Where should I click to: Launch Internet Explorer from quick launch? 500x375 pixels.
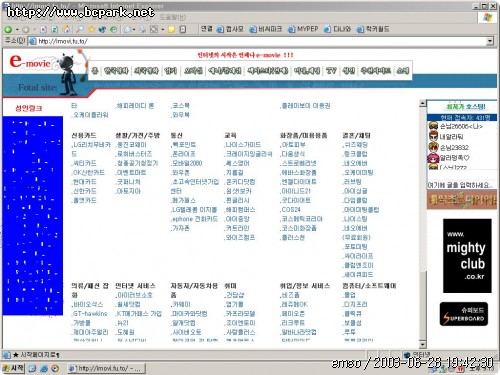click(44, 369)
